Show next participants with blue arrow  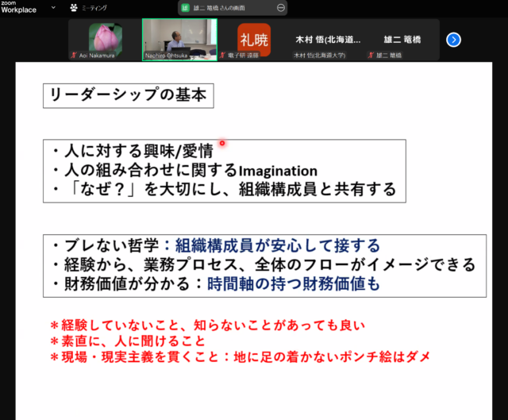(x=453, y=39)
